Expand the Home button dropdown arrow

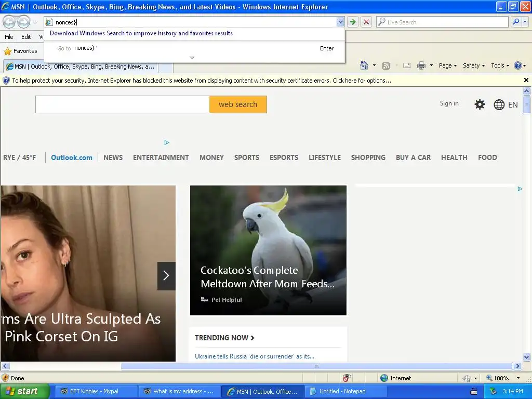[x=374, y=65]
